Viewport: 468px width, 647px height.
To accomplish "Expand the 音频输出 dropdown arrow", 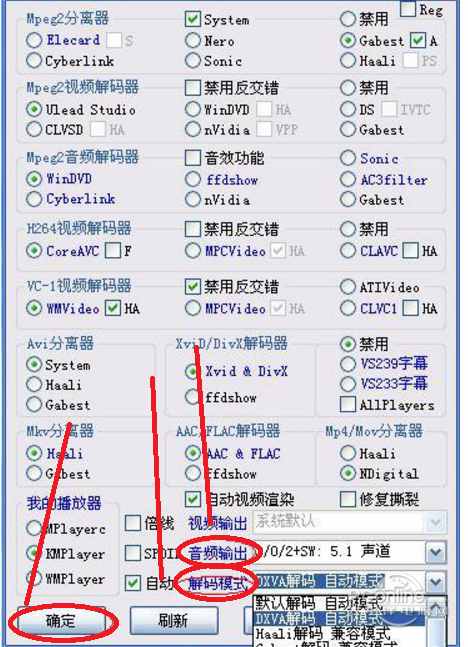I will click(436, 553).
